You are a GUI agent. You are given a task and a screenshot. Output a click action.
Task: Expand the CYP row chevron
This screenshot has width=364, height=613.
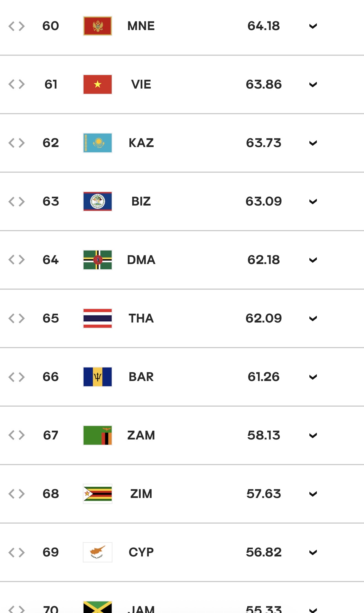tap(313, 553)
